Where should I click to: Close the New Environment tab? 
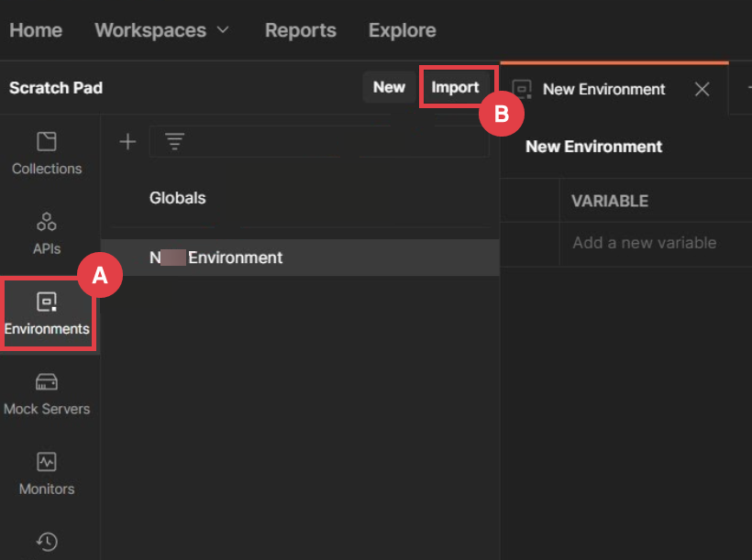702,89
